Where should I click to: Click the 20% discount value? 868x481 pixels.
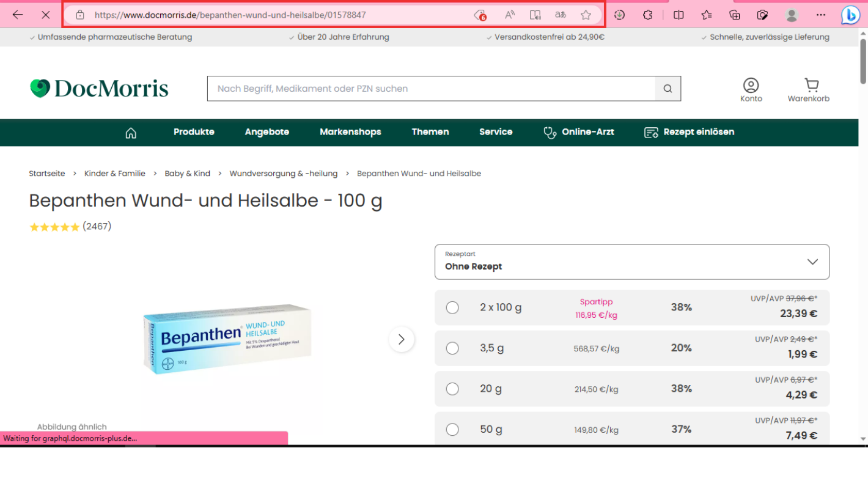click(682, 348)
